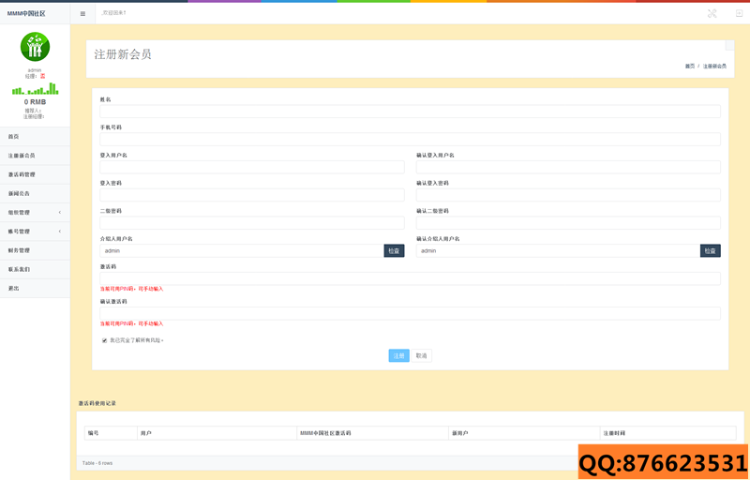Viewport: 750px width, 480px height.
Task: Click the 注册新会员 breadcrumb current page text
Action: click(715, 66)
